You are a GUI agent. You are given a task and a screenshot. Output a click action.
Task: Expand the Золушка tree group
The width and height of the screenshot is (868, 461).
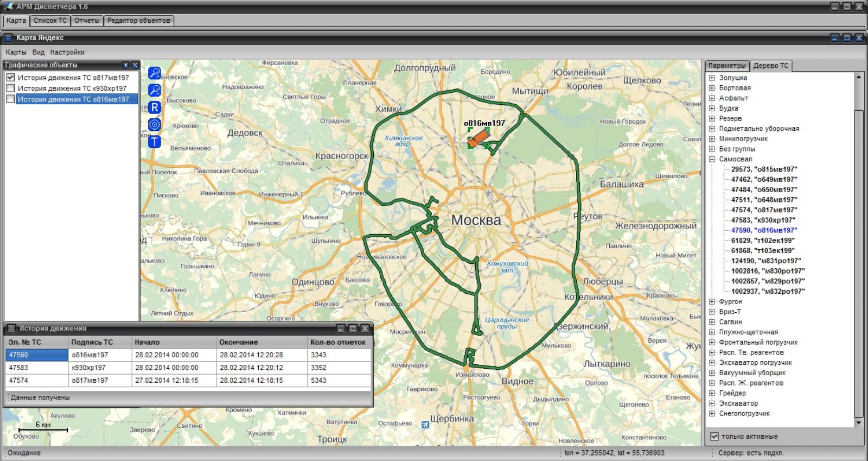(712, 78)
